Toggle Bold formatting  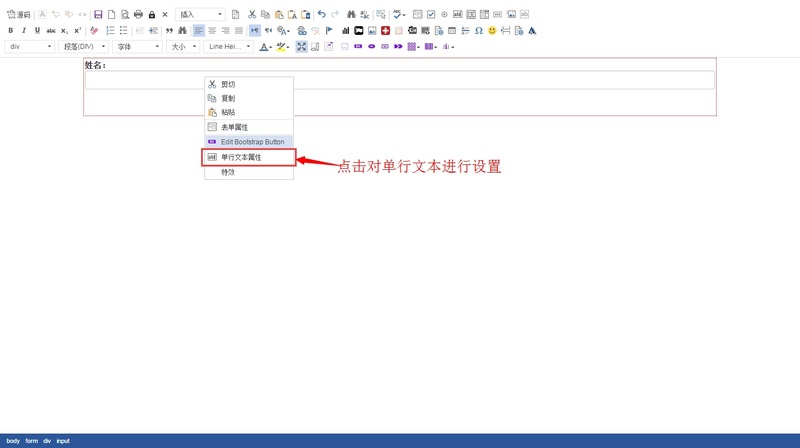pos(11,31)
